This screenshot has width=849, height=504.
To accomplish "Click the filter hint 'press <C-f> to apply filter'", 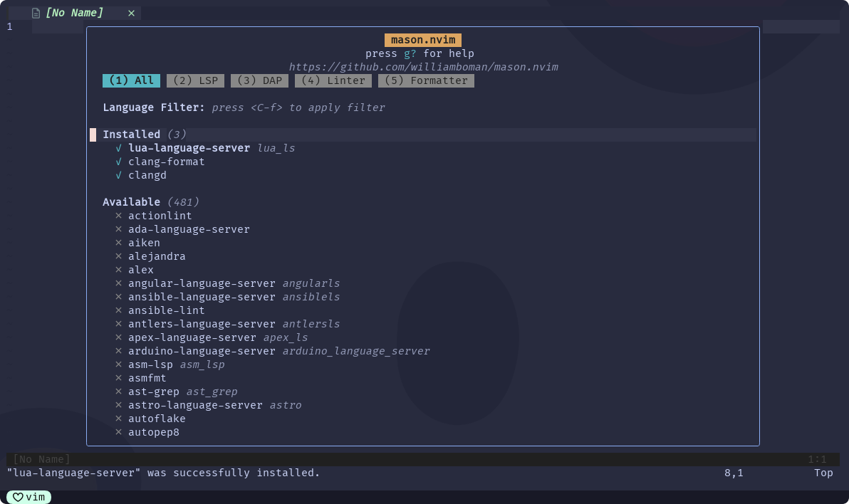I will 298,107.
